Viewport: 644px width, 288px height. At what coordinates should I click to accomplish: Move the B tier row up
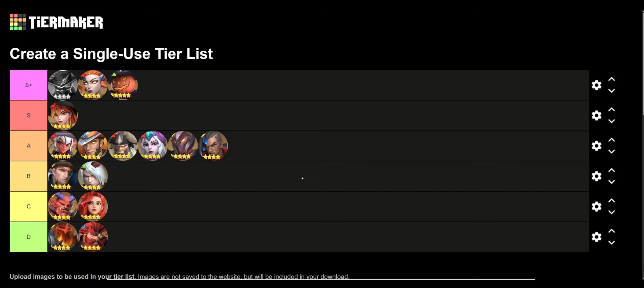click(611, 170)
